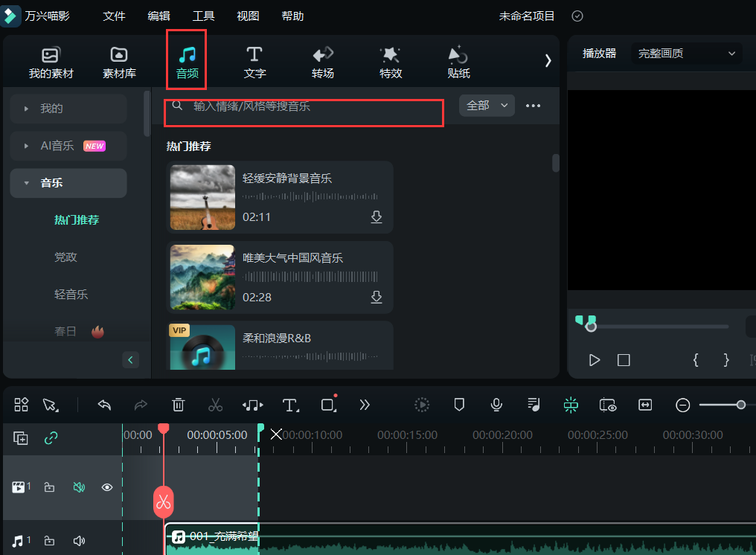756x555 pixels.
Task: Open the 音频 (Audio) panel
Action: coord(186,60)
